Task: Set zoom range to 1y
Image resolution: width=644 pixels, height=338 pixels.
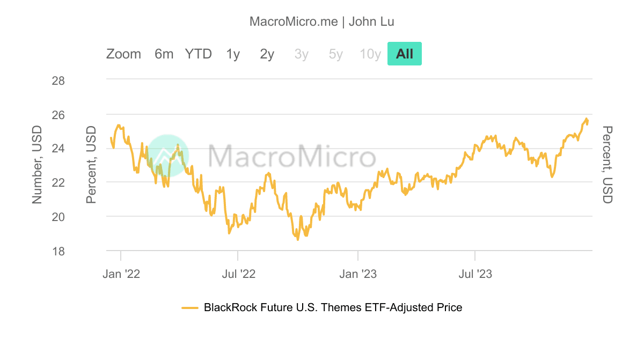Action: point(233,54)
